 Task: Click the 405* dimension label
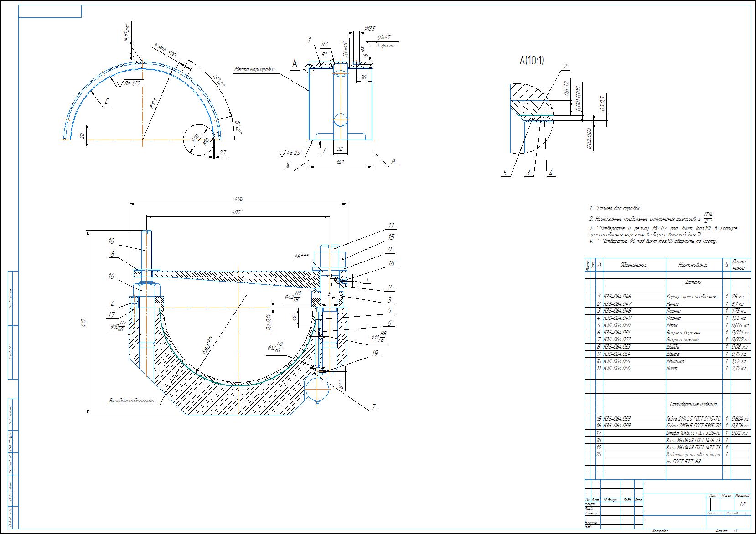click(x=238, y=212)
